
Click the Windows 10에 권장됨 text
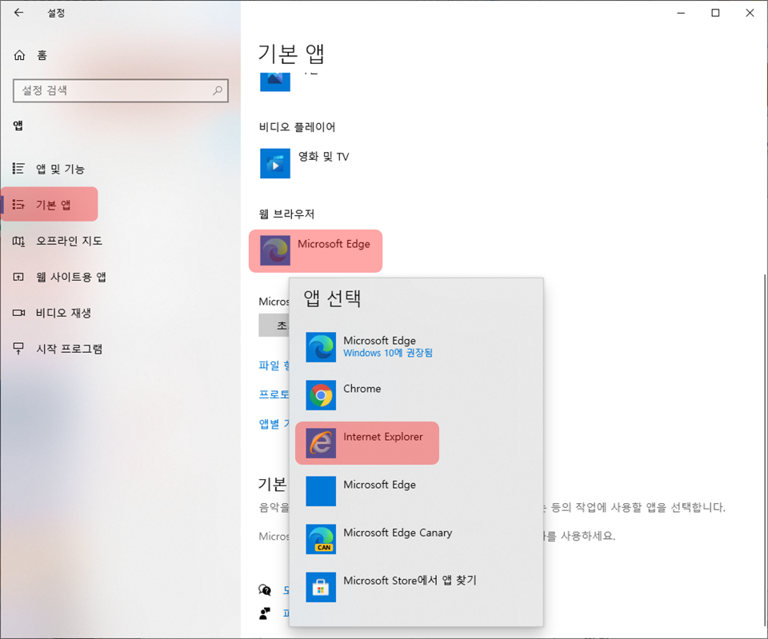(388, 353)
